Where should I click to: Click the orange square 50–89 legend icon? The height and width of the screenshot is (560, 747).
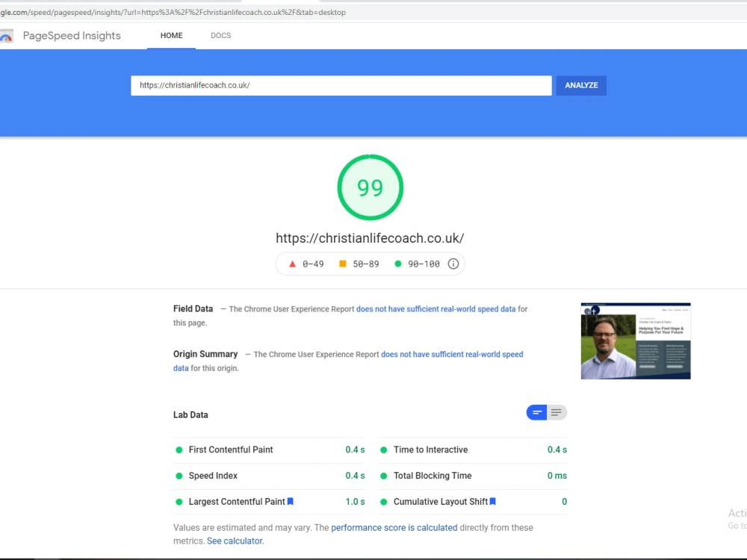click(343, 264)
